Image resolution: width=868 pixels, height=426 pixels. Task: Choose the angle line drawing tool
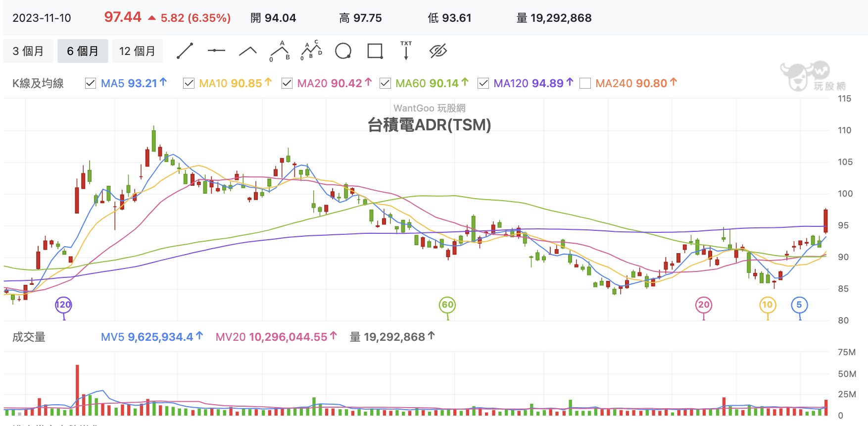pos(248,51)
